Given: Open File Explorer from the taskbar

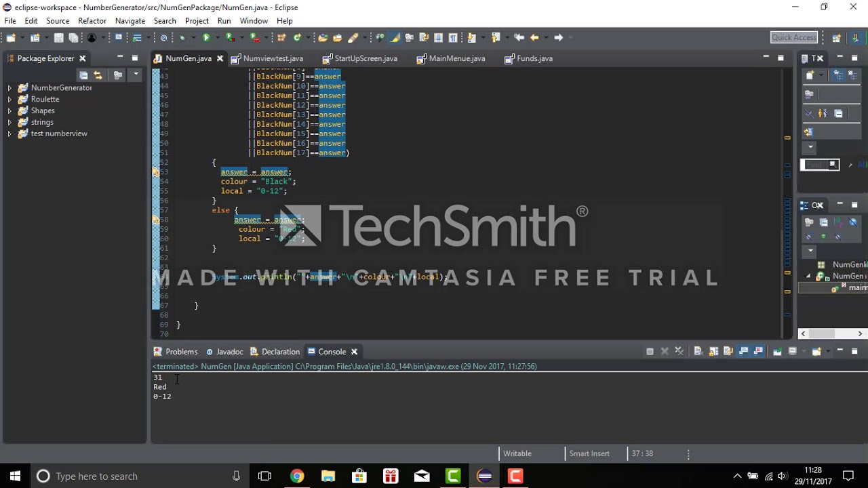Looking at the screenshot, I should [328, 476].
